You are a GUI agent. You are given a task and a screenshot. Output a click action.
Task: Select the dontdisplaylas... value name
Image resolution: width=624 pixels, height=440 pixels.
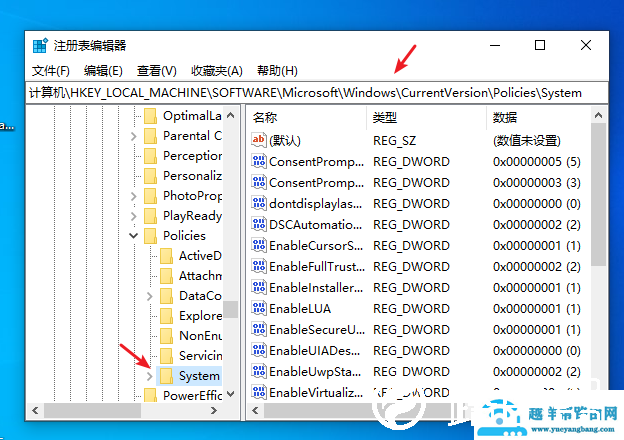[x=316, y=204]
